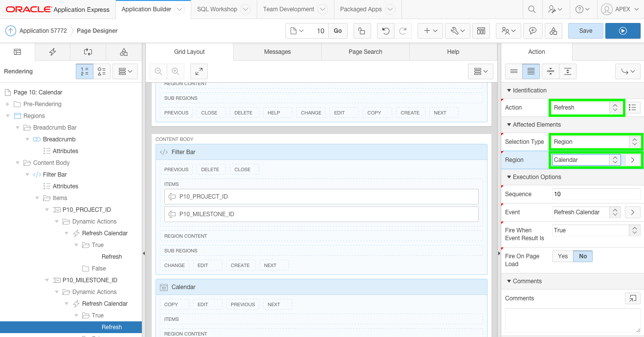Select P10_PROJECT_ID item in the tree

coord(87,210)
